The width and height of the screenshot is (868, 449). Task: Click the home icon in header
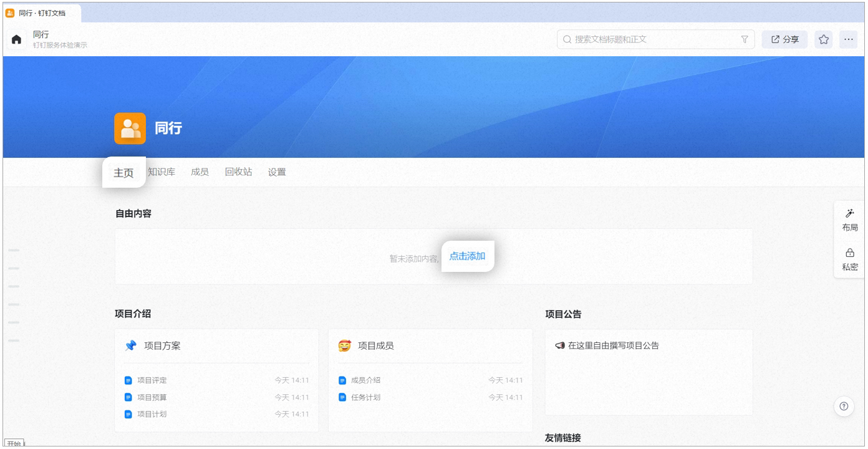(17, 39)
